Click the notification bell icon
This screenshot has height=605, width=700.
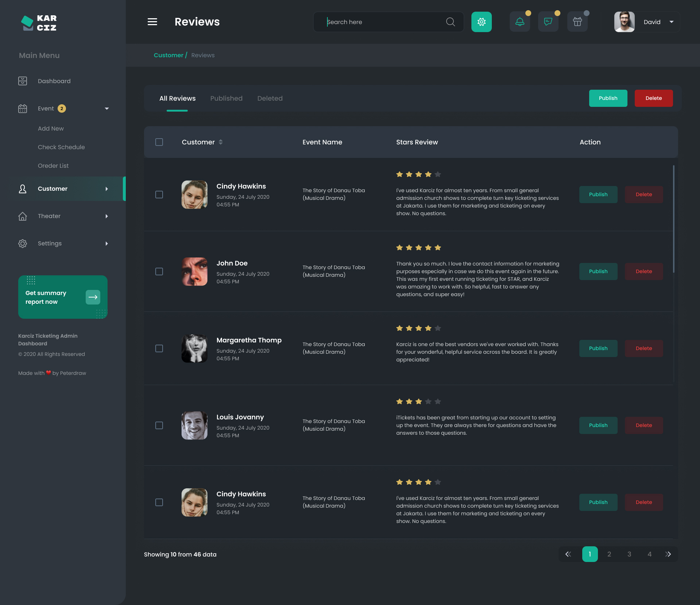(520, 22)
